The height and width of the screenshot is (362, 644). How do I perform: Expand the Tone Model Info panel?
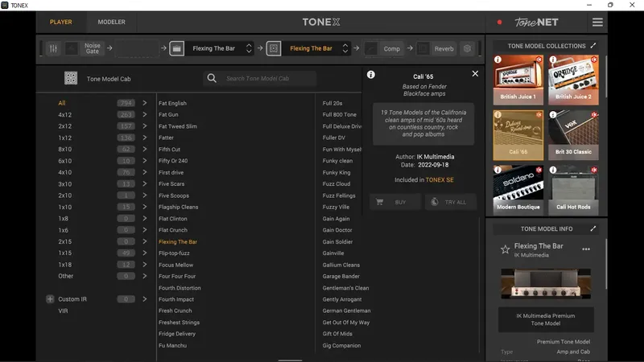[593, 228]
